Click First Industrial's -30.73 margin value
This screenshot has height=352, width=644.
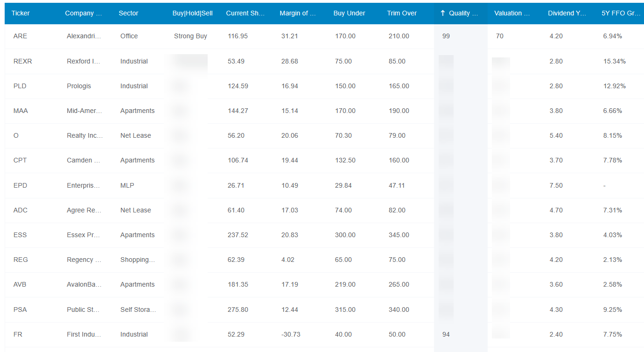[291, 334]
